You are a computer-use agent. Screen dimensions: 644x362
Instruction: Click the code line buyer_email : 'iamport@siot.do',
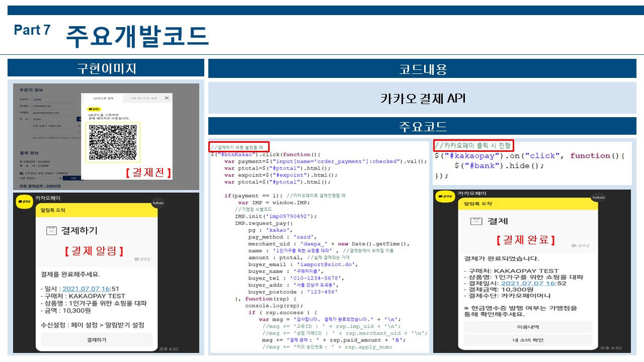pos(302,264)
